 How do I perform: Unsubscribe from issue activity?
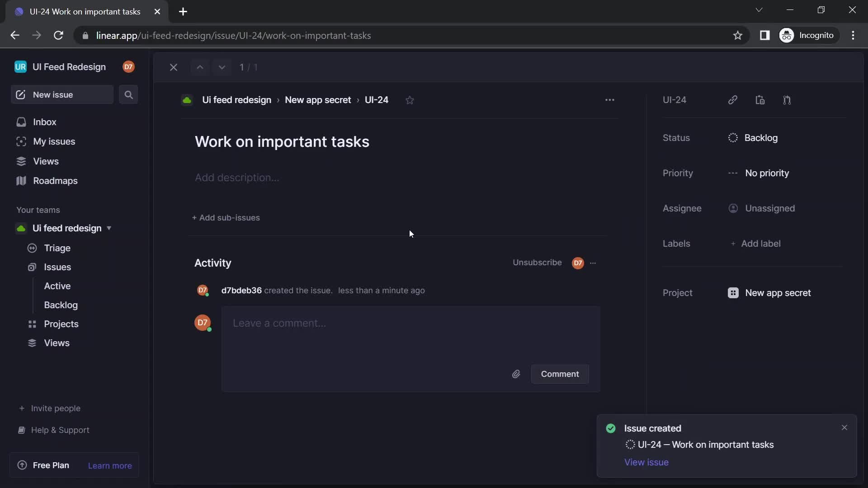537,263
